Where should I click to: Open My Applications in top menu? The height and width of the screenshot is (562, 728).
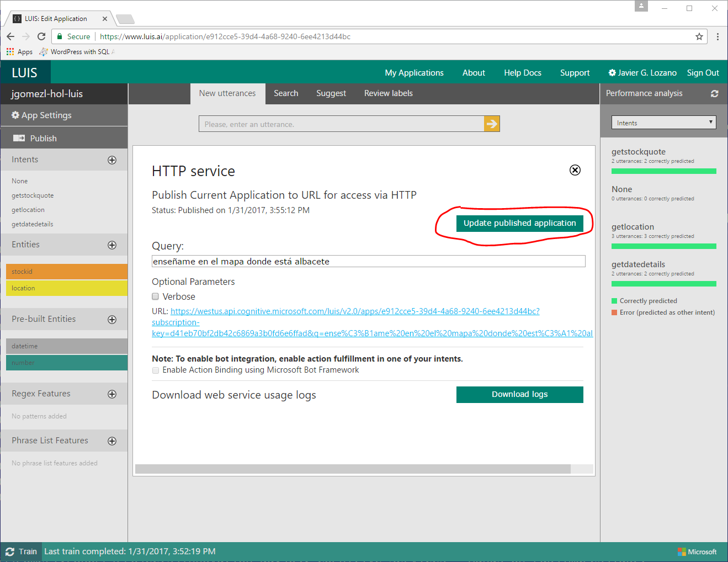point(414,73)
